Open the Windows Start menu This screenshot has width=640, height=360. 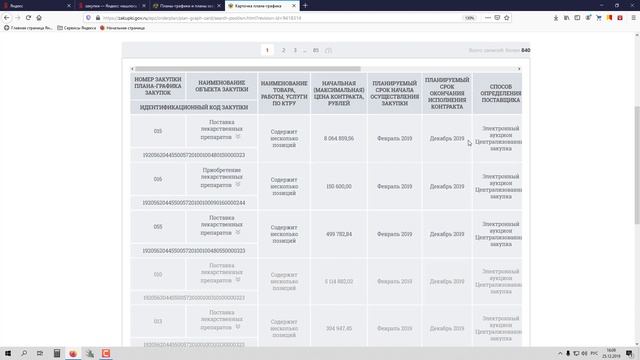(x=8, y=353)
